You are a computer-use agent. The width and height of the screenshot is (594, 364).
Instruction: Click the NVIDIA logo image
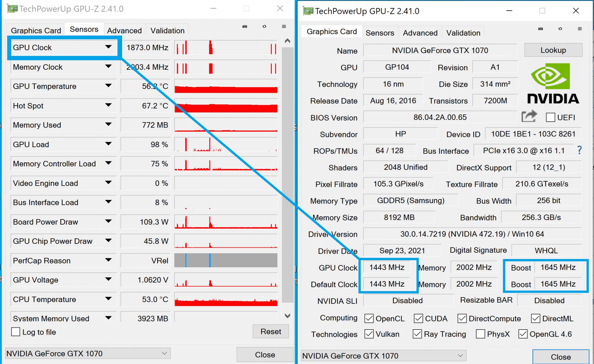click(x=553, y=83)
